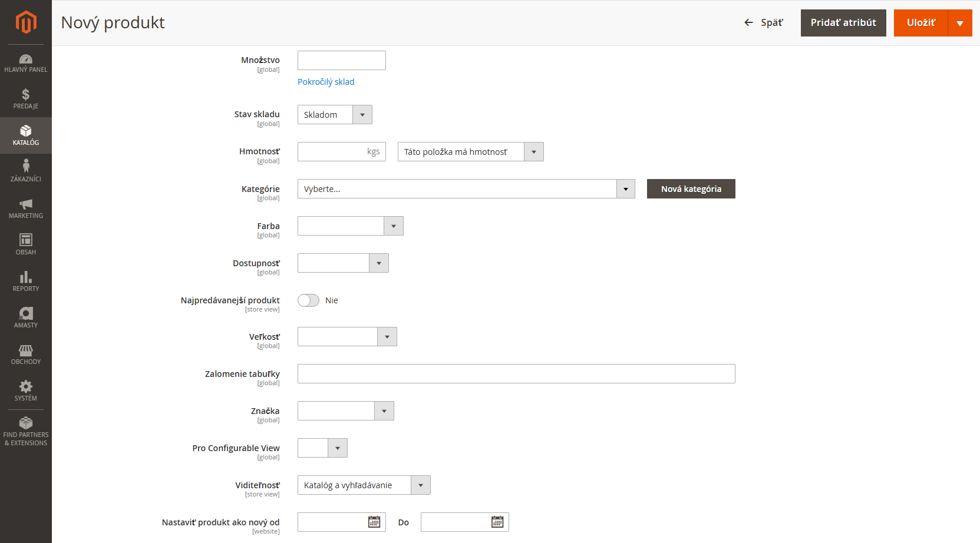Open the Obsah menu item
Screen dimensions: 980x543
coord(26,244)
